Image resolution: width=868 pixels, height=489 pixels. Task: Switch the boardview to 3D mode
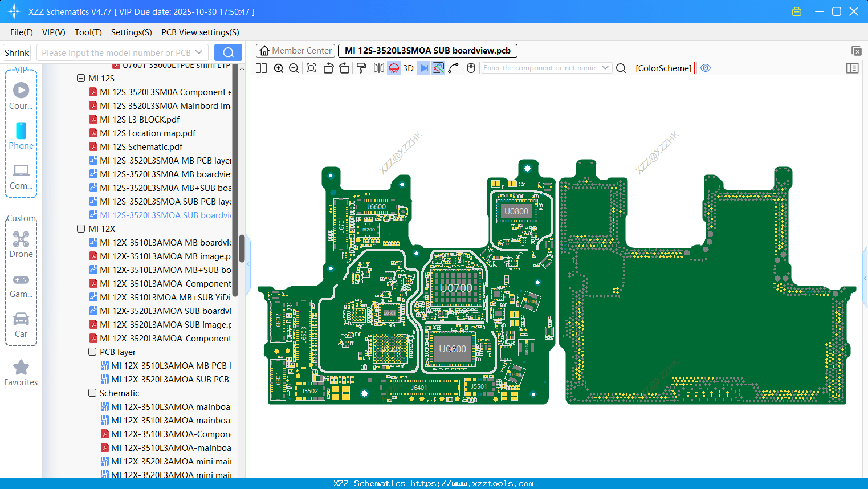(407, 68)
